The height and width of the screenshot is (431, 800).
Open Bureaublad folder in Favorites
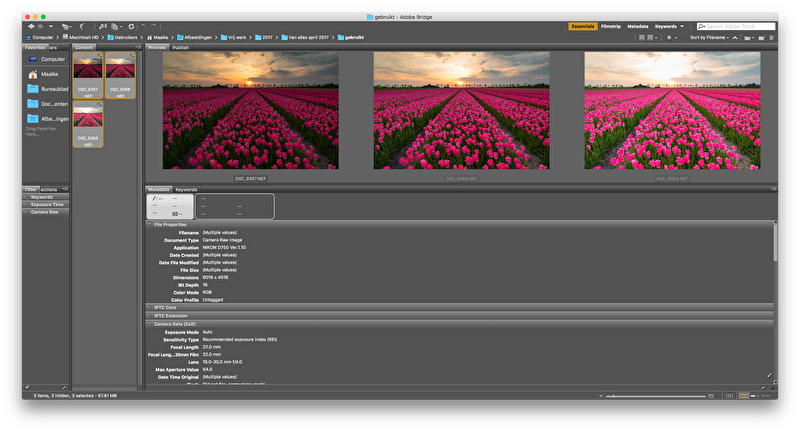coord(47,89)
